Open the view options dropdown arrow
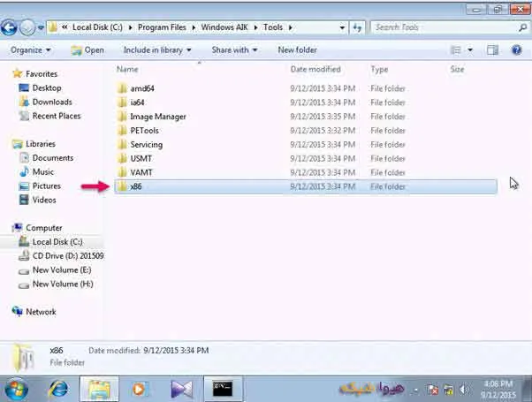 [x=470, y=50]
